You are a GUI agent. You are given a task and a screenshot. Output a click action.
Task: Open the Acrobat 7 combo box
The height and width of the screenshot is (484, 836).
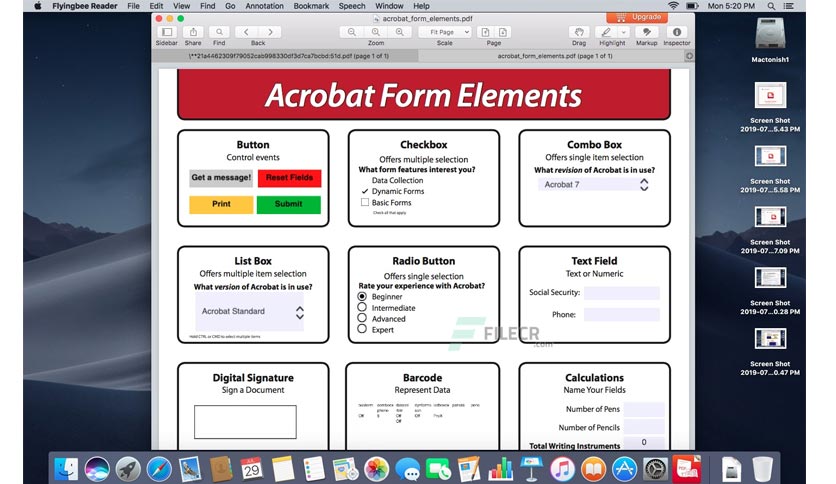(594, 184)
